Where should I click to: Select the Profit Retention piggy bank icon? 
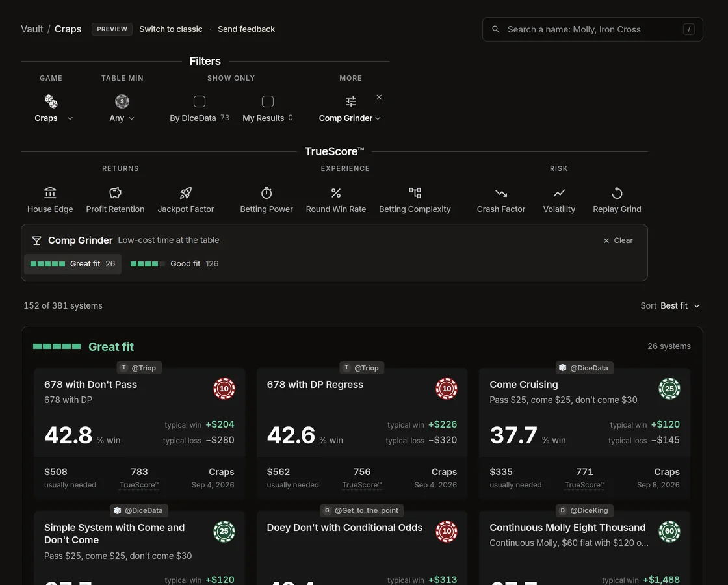pos(115,192)
